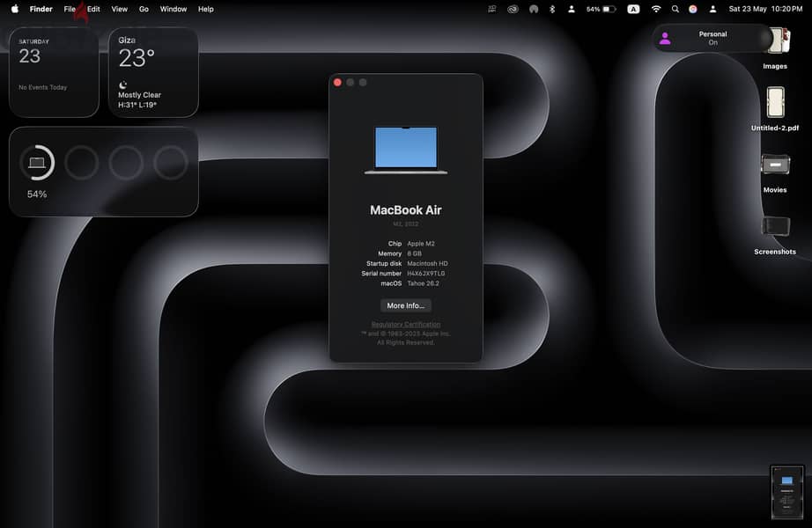This screenshot has height=528, width=812.
Task: Click the Bluetooth menu bar icon
Action: point(552,9)
